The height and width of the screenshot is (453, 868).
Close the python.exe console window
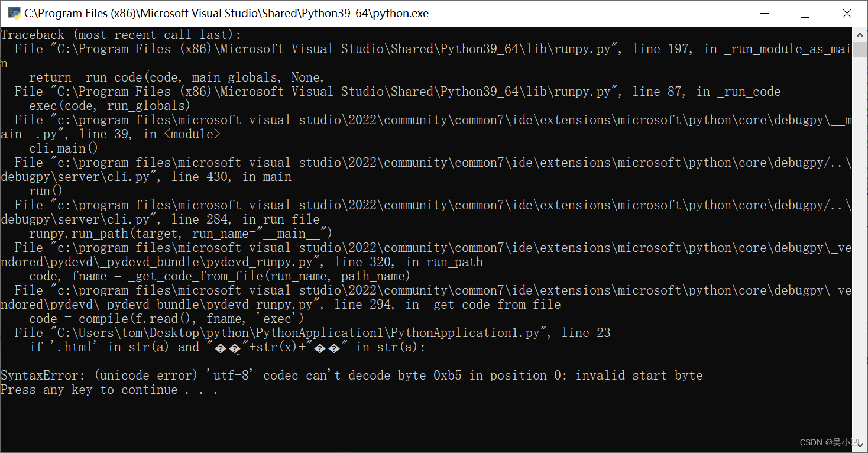pyautogui.click(x=847, y=13)
